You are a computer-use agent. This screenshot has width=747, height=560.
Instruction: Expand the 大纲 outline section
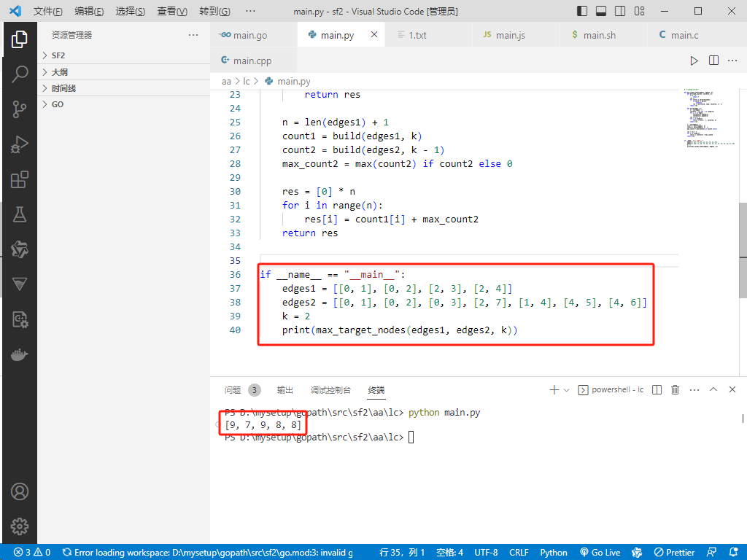(124, 72)
